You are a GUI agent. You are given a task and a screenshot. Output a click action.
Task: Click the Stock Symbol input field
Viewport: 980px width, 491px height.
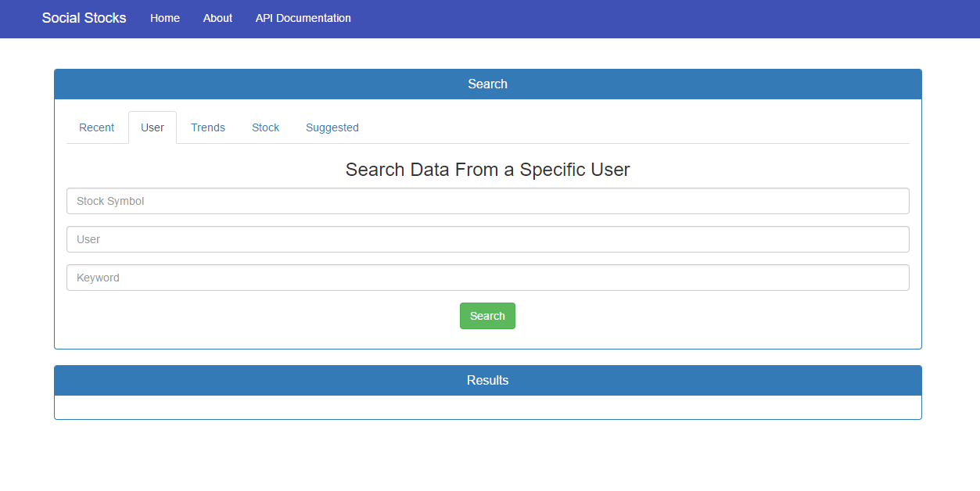[x=487, y=200]
